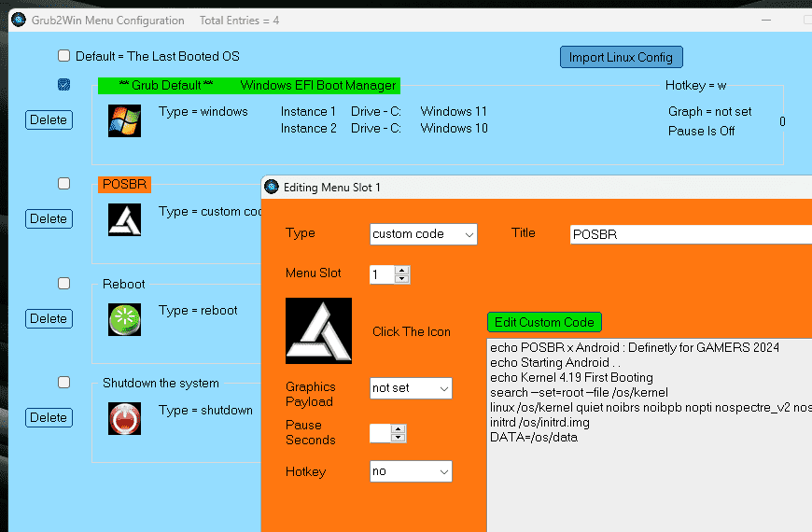Uncheck the Grub Default Windows entry checkbox

coord(64,85)
